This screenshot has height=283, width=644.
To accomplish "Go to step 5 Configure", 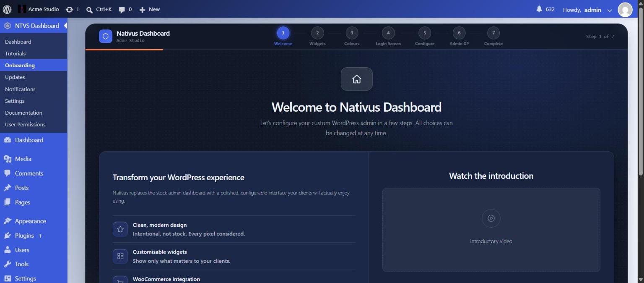I will click(425, 36).
